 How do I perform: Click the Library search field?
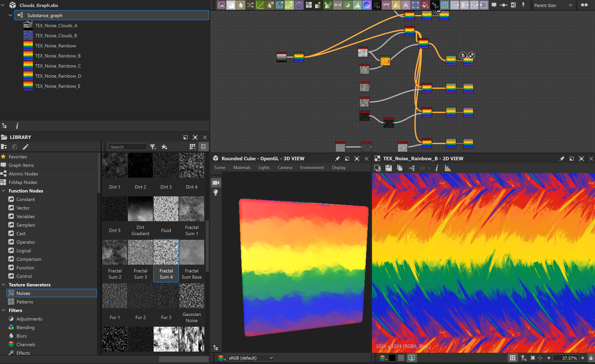[x=127, y=147]
